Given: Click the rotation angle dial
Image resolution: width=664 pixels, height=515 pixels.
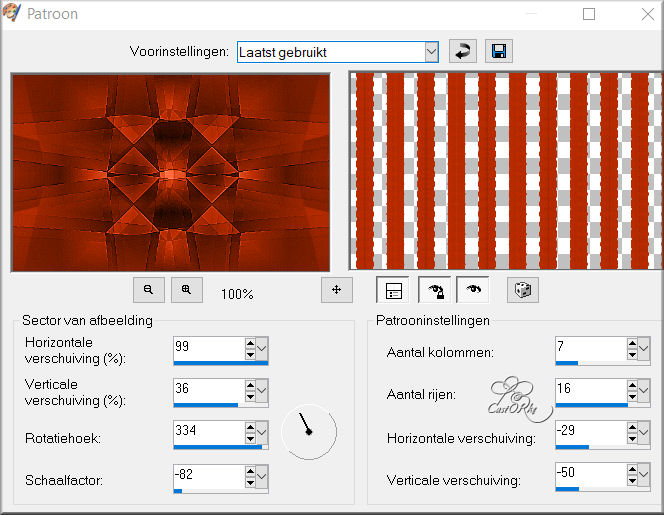Looking at the screenshot, I should [x=309, y=432].
